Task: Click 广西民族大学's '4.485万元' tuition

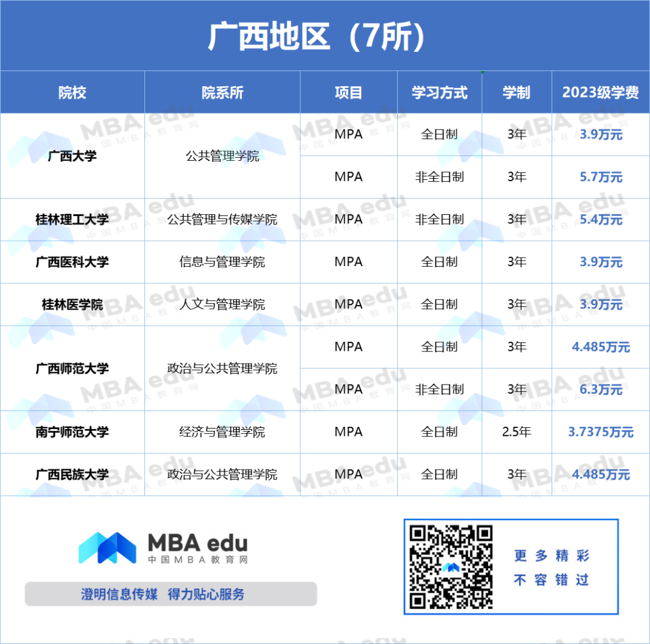Action: click(x=601, y=474)
